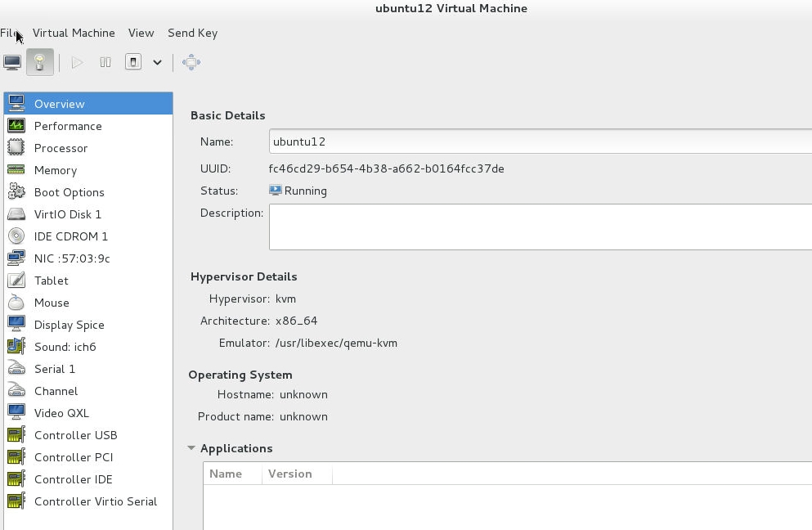This screenshot has width=812, height=530.
Task: Select the IDE CDROM 1 disc icon
Action: click(x=16, y=236)
